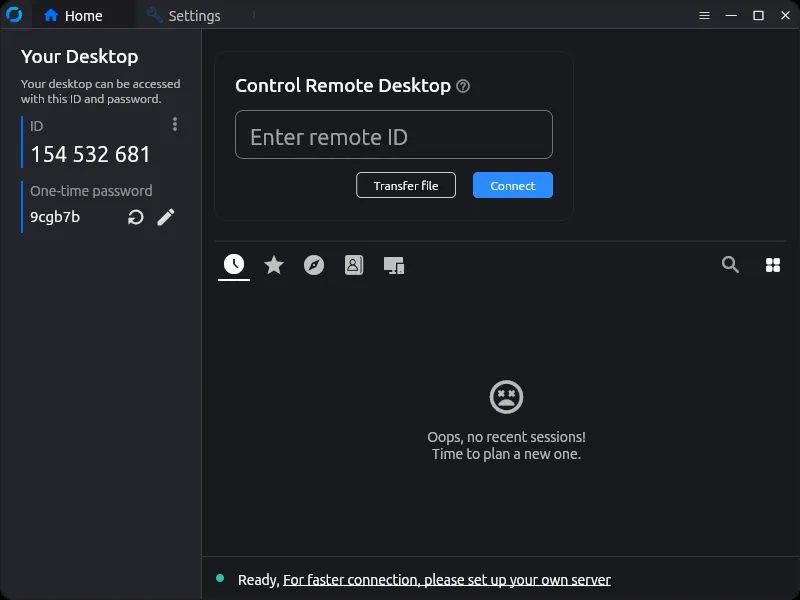Click Transfer file
Image resolution: width=800 pixels, height=600 pixels.
coord(406,185)
